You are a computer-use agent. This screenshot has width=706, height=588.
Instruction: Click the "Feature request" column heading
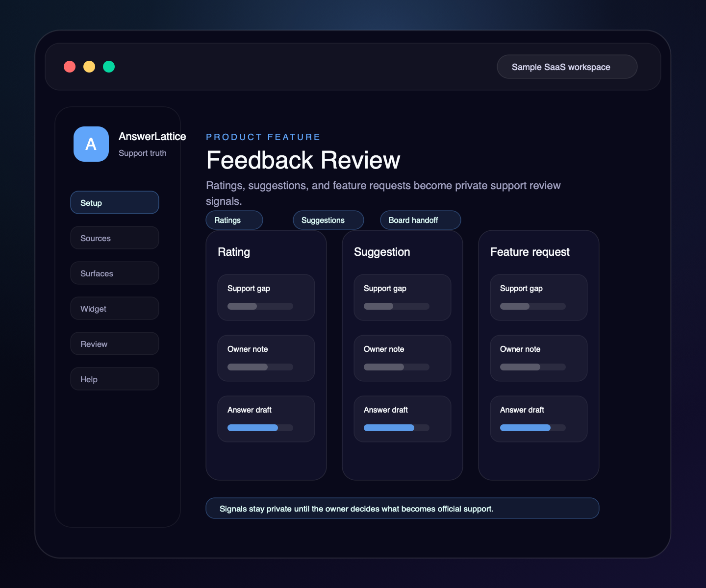pos(530,252)
